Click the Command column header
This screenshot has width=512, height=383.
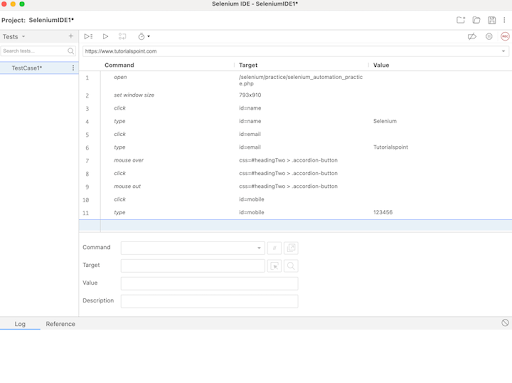tap(119, 65)
